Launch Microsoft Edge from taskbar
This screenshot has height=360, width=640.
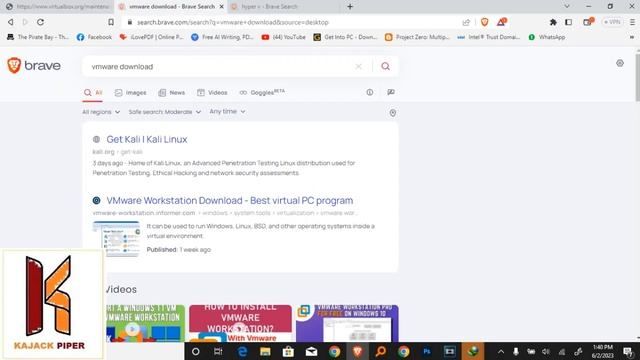coord(242,351)
